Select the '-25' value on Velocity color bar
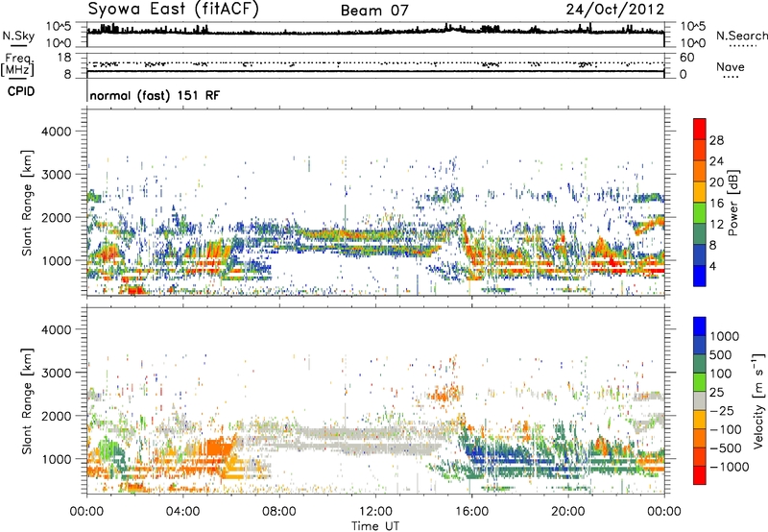The width and height of the screenshot is (768, 532). 721,410
